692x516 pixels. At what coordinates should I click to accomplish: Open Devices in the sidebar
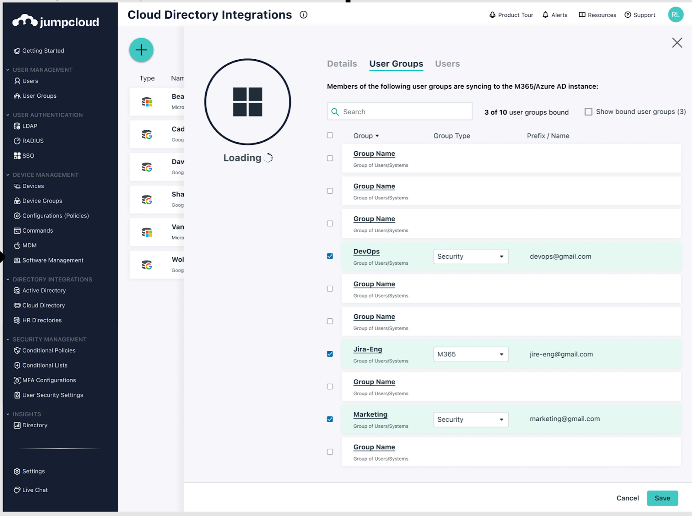coord(33,186)
